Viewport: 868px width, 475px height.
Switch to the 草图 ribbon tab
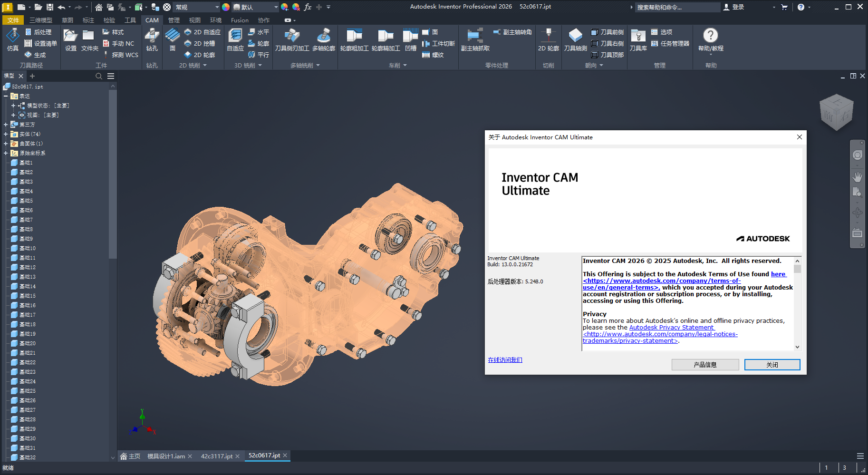[x=68, y=20]
